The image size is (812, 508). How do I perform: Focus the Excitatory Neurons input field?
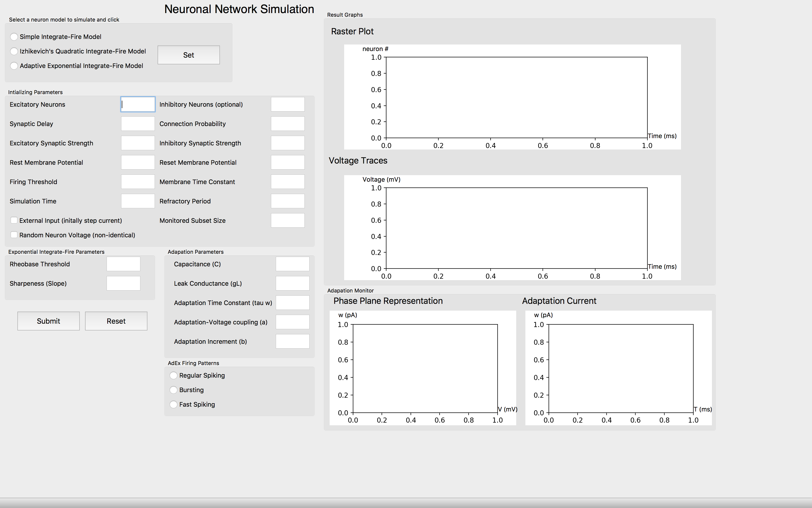[138, 104]
